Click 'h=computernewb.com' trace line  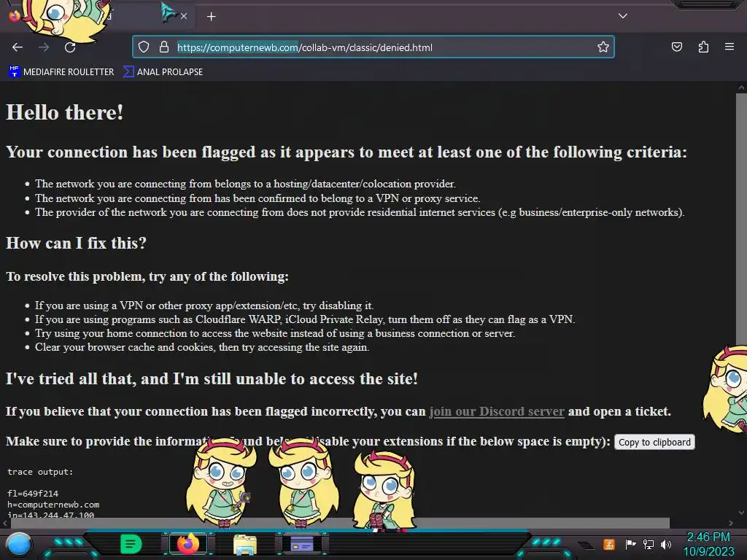pos(53,505)
